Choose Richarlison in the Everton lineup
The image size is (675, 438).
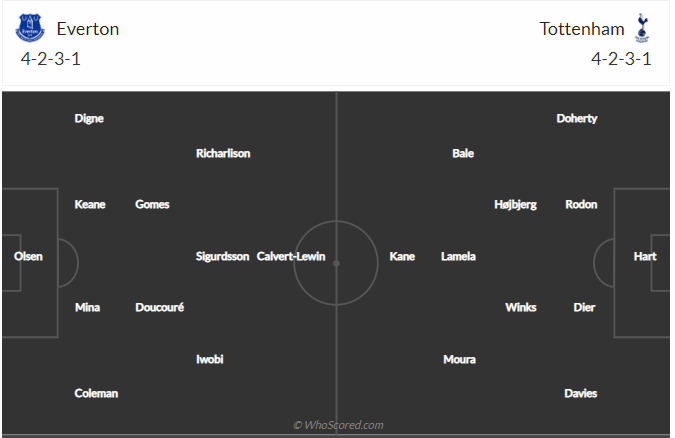point(223,153)
